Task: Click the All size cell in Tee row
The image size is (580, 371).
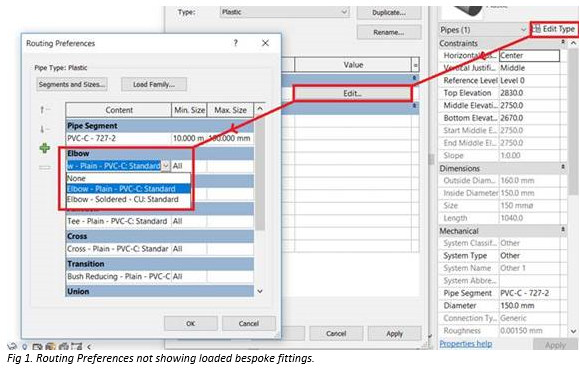Action: (189, 221)
